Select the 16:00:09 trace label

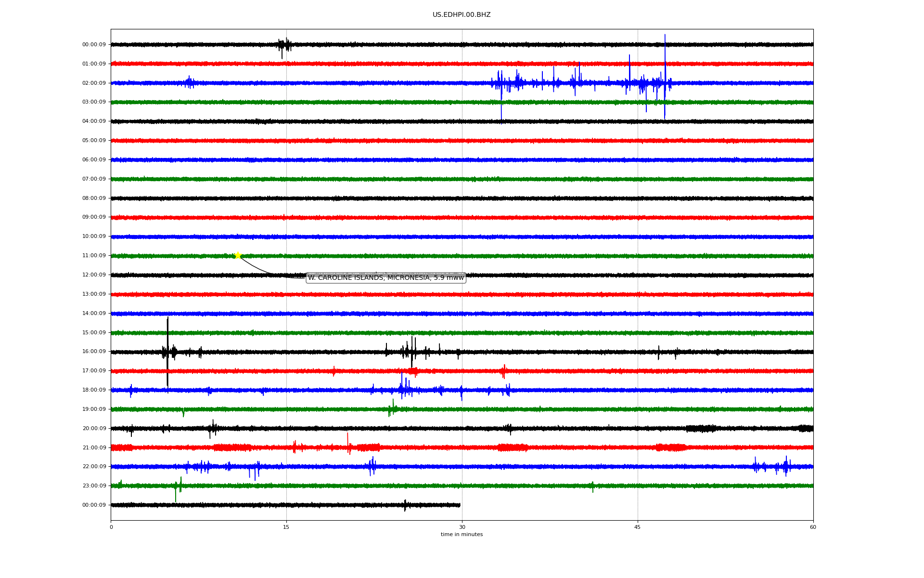pos(94,352)
